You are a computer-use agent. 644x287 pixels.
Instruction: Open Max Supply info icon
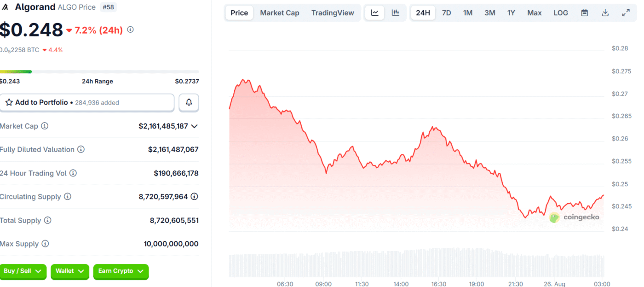45,244
